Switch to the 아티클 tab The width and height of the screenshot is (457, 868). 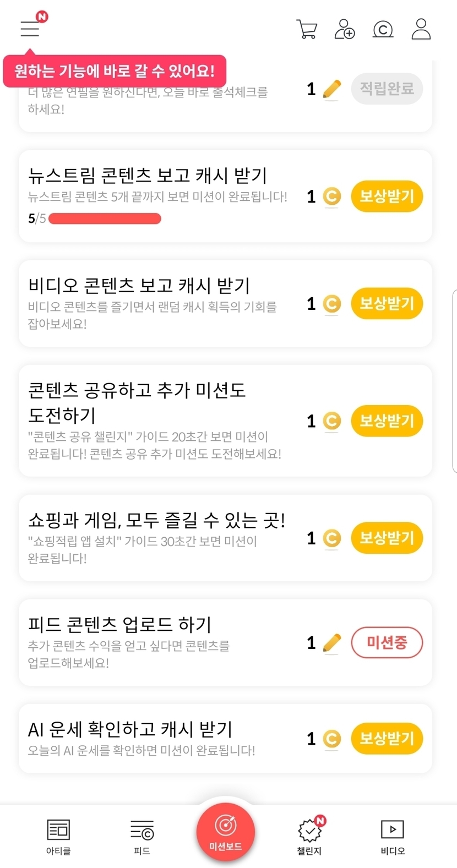[x=58, y=837]
